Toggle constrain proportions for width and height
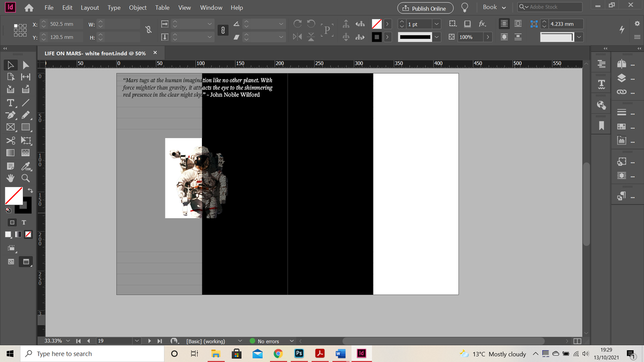 click(x=148, y=30)
